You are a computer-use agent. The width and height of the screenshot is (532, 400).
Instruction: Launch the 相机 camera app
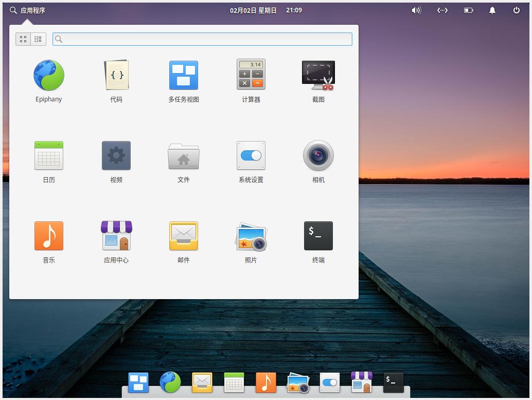click(318, 155)
